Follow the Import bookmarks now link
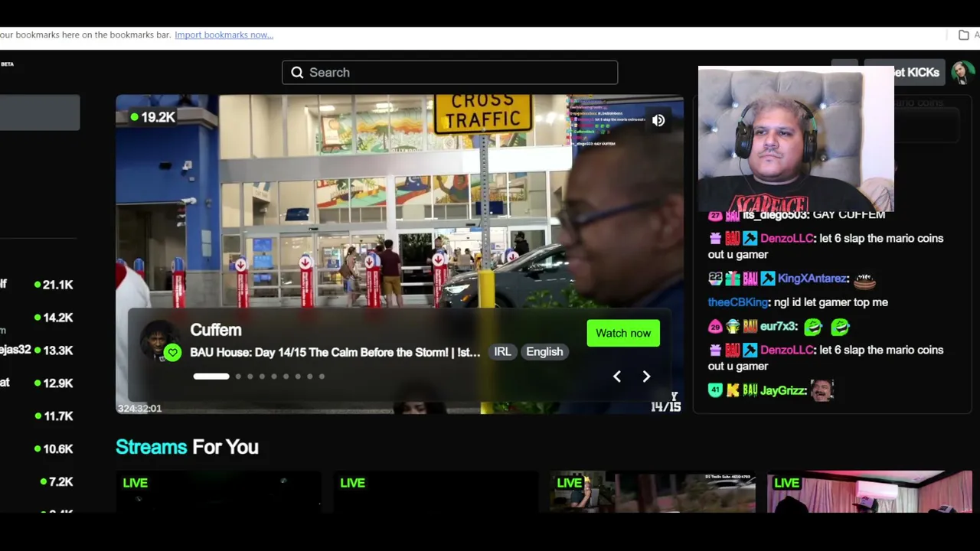980x551 pixels. coord(224,34)
